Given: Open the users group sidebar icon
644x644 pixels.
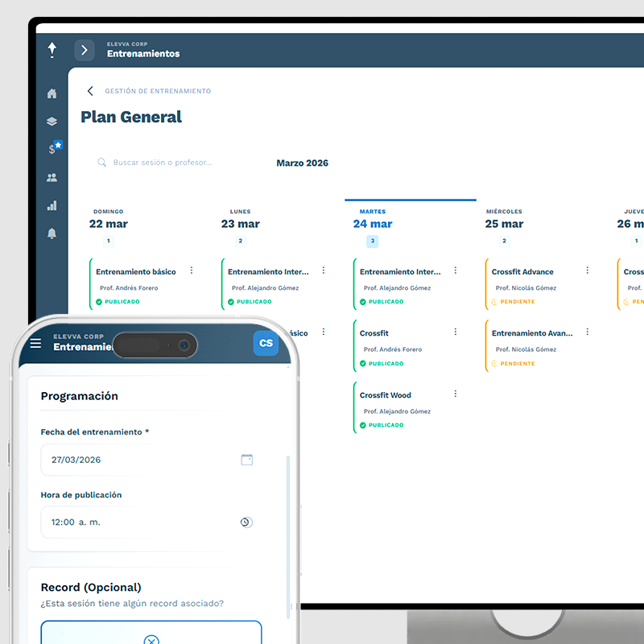Looking at the screenshot, I should coord(52,178).
